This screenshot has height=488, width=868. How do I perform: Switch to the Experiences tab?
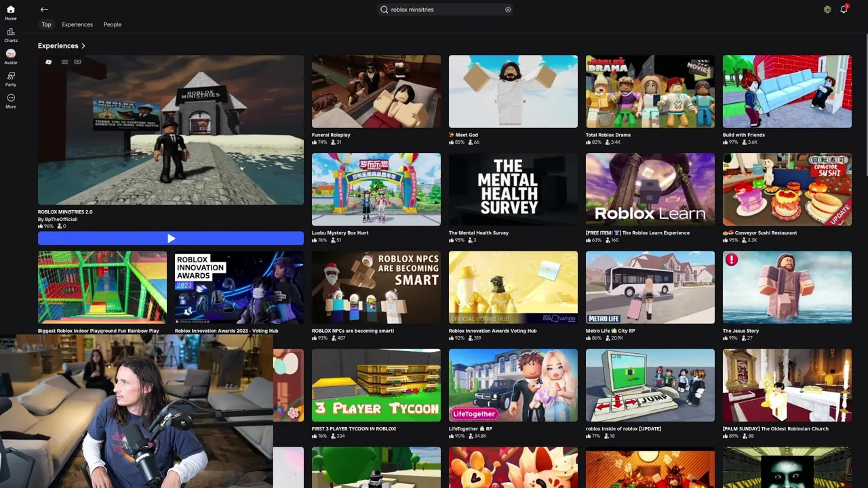click(x=77, y=24)
